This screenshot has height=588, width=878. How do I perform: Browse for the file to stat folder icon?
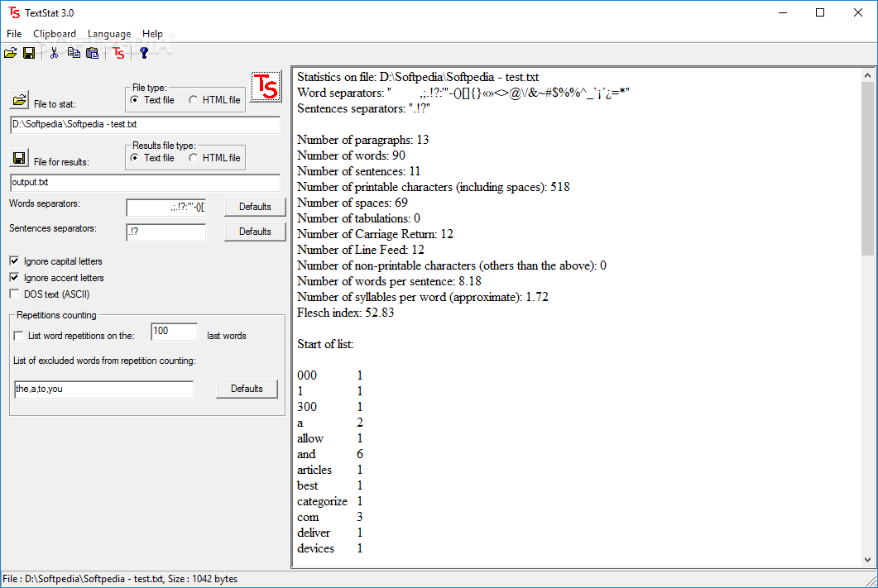coord(19,100)
